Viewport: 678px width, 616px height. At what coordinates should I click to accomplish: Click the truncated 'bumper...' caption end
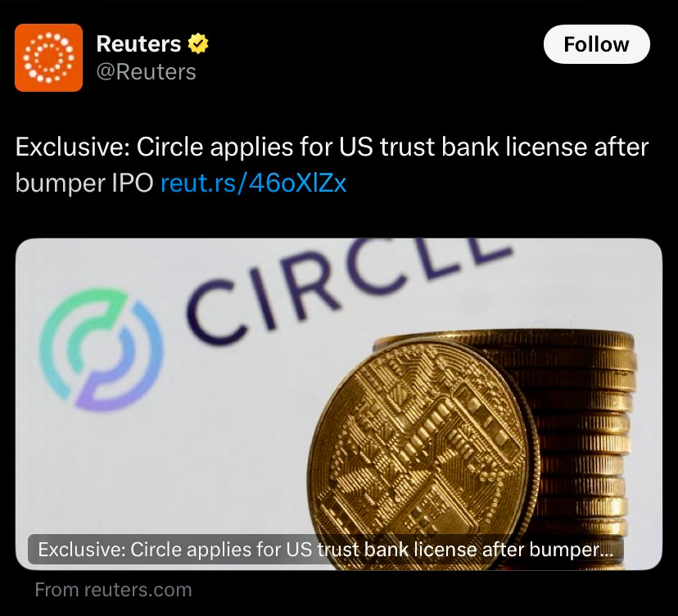572,550
